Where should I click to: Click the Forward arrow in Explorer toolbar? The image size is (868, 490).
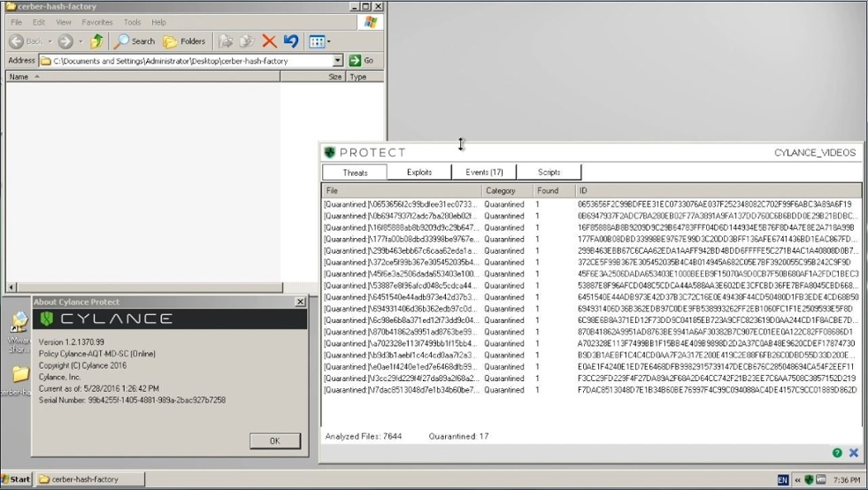coord(65,41)
